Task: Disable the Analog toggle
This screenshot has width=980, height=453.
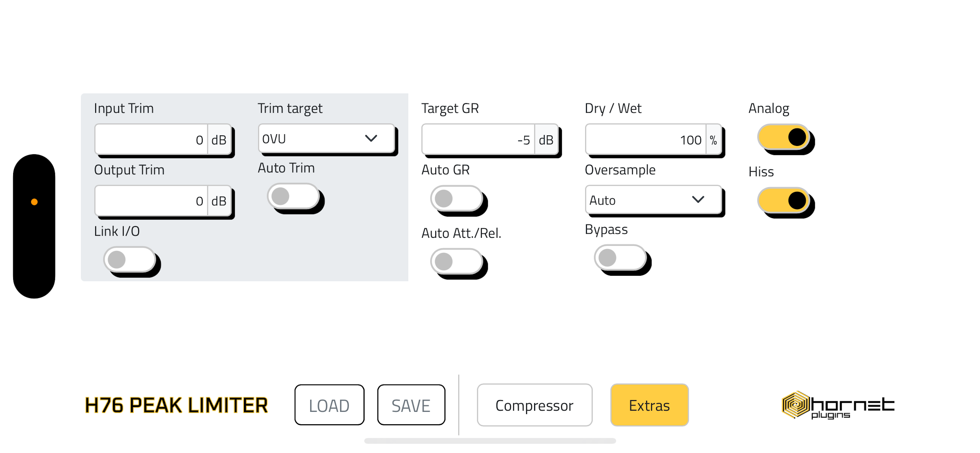Action: click(x=783, y=137)
